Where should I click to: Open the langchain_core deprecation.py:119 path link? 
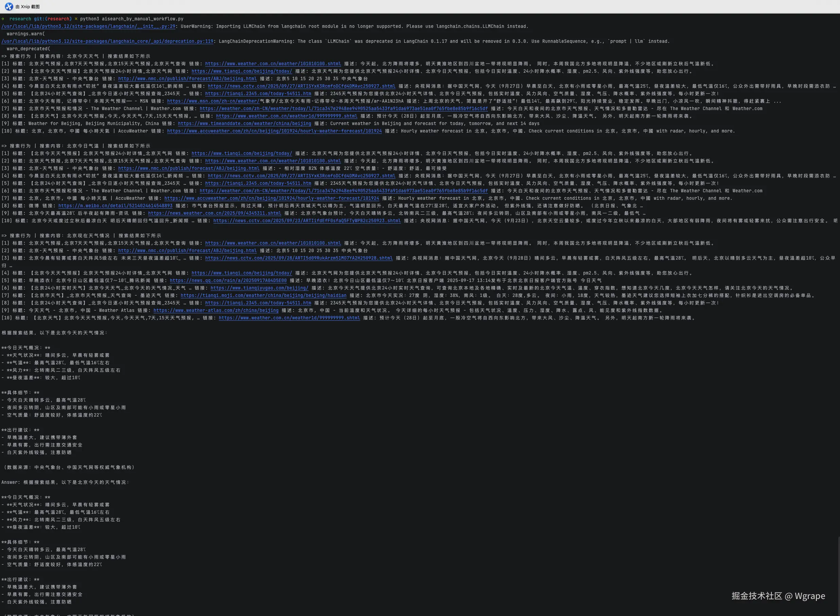tap(107, 41)
